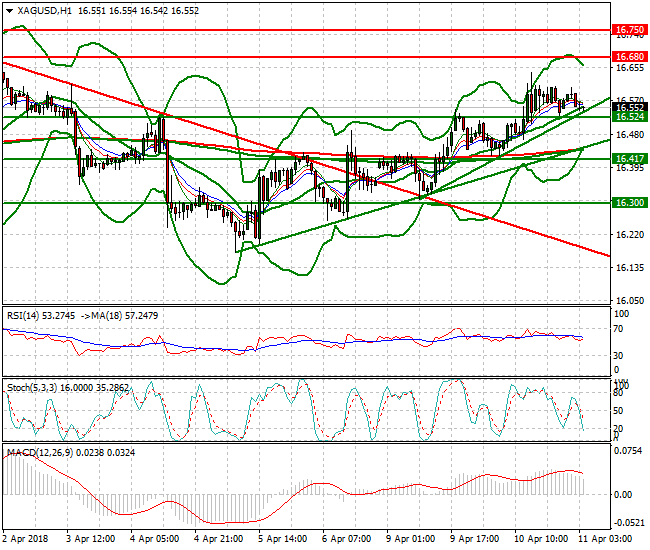Screen dimensions: 650x550
Task: Click the 16.480 price scale value
Action: (630, 135)
